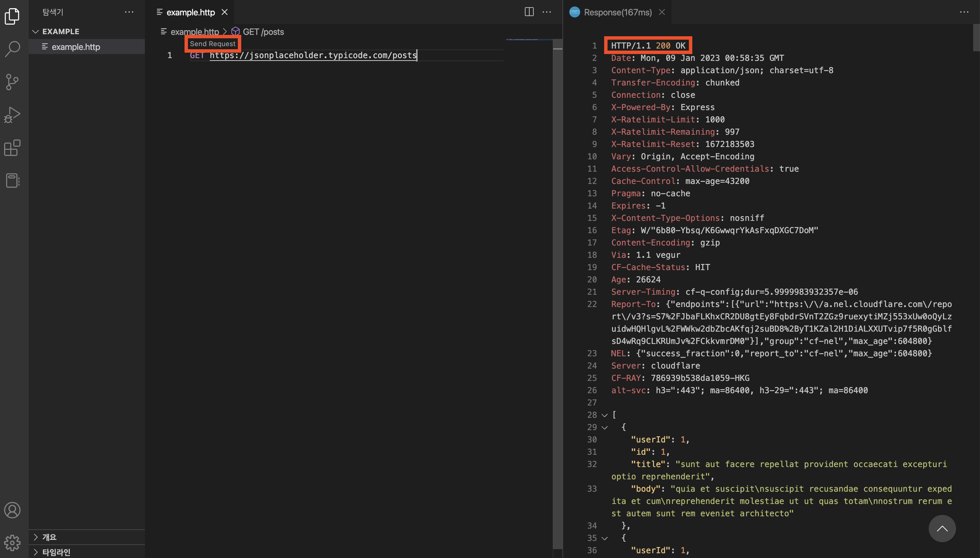Click the Content-Type header line
Screen dimensions: 980x558
tap(722, 70)
